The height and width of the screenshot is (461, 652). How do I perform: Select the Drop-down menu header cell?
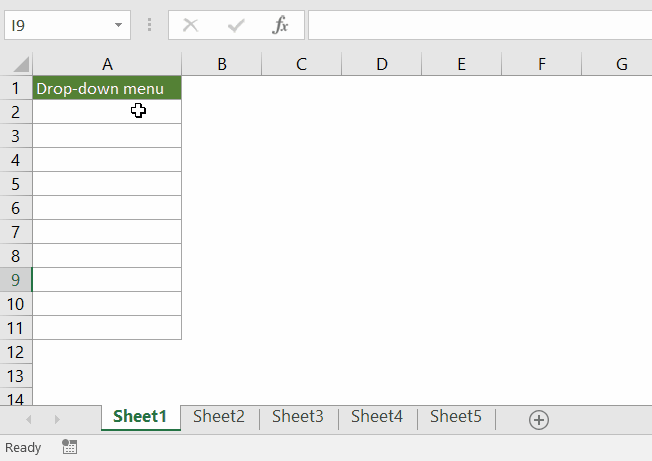pos(107,88)
